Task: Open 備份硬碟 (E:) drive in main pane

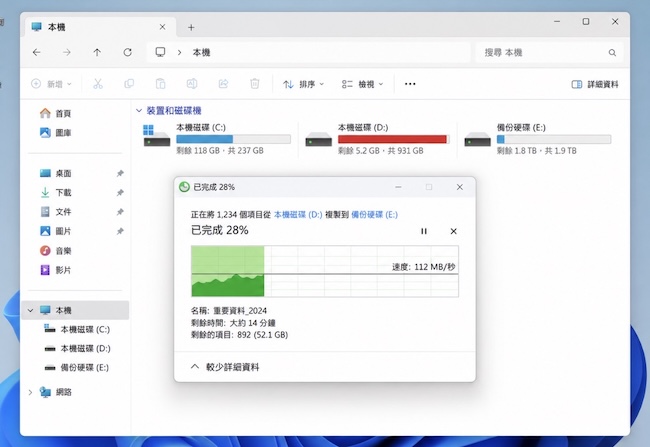Action: [x=537, y=139]
